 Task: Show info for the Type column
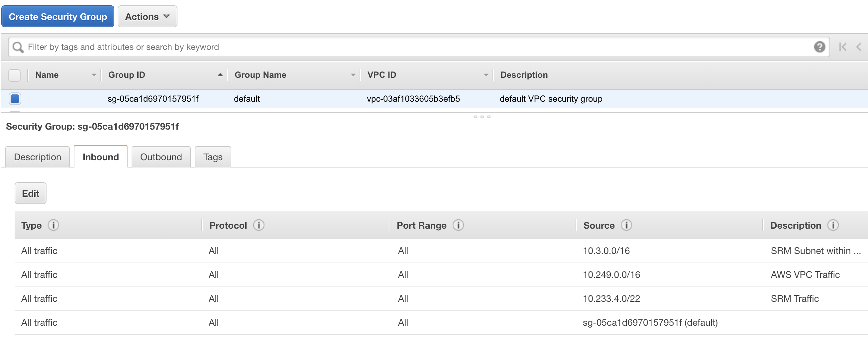[53, 225]
